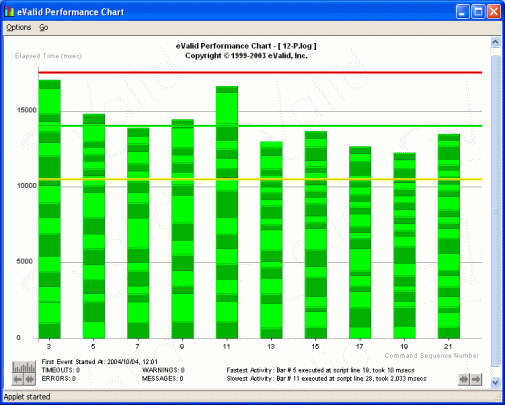Select the bar for sequence 21
The image size is (505, 405).
tap(449, 236)
